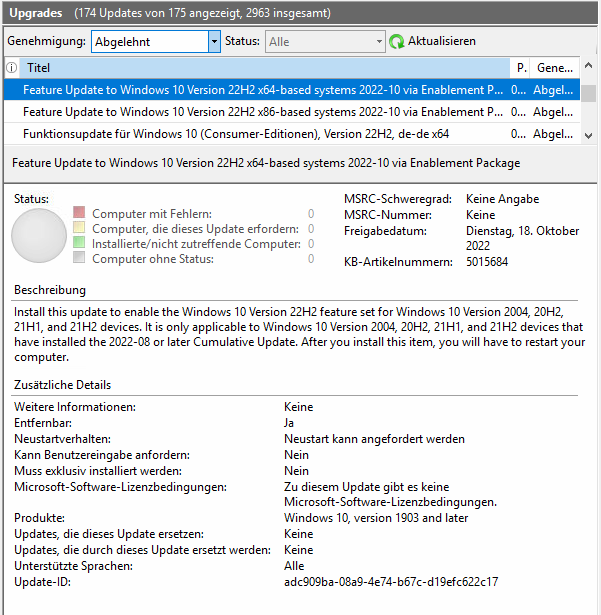Click the info icon column header
The height and width of the screenshot is (615, 601).
click(12, 68)
